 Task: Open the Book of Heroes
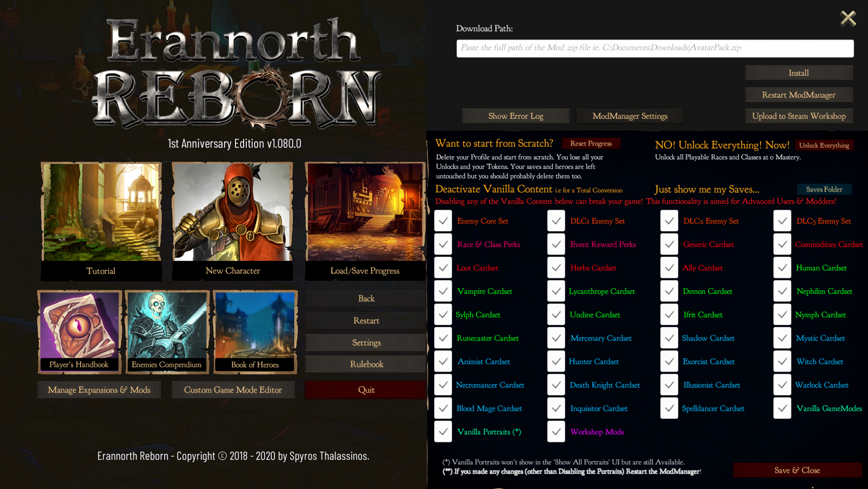(255, 332)
